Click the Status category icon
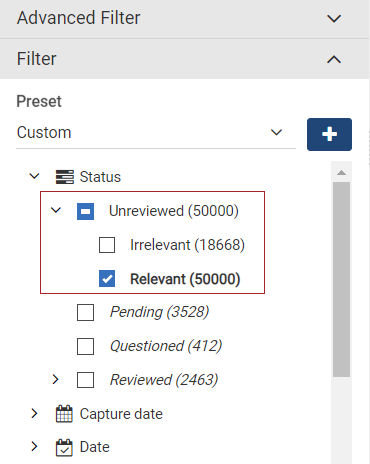Viewport: 370px width, 464px height. (x=64, y=177)
